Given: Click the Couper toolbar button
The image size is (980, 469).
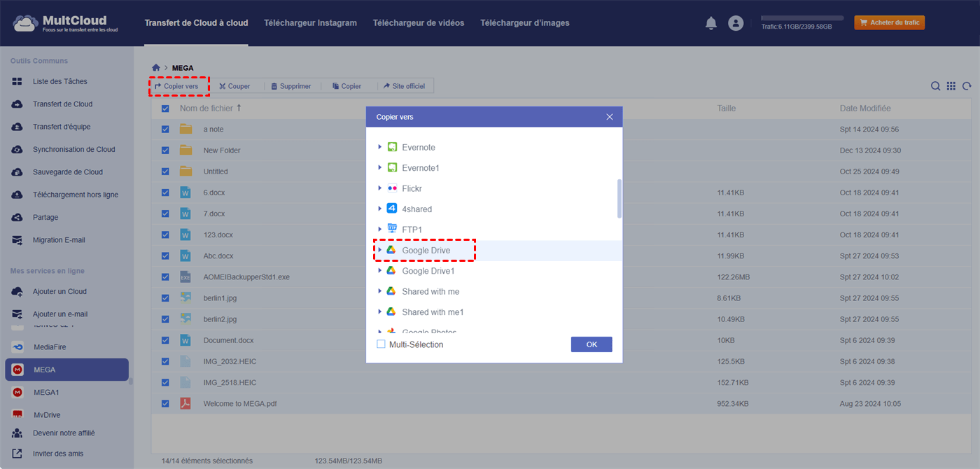Looking at the screenshot, I should (x=234, y=86).
